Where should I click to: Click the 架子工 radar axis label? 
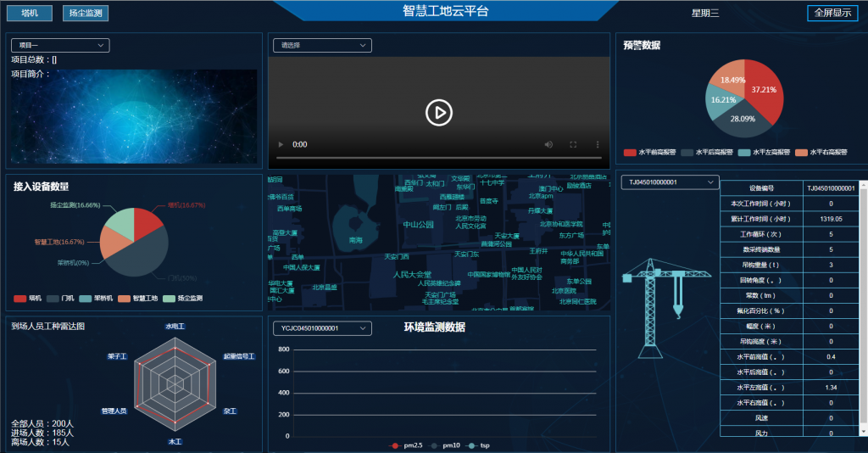[117, 356]
